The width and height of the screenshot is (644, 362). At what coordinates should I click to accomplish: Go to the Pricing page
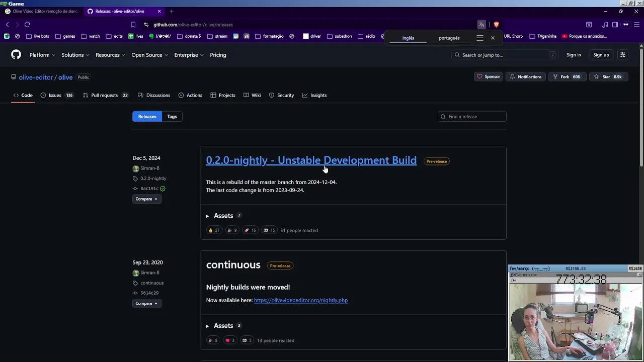click(218, 55)
